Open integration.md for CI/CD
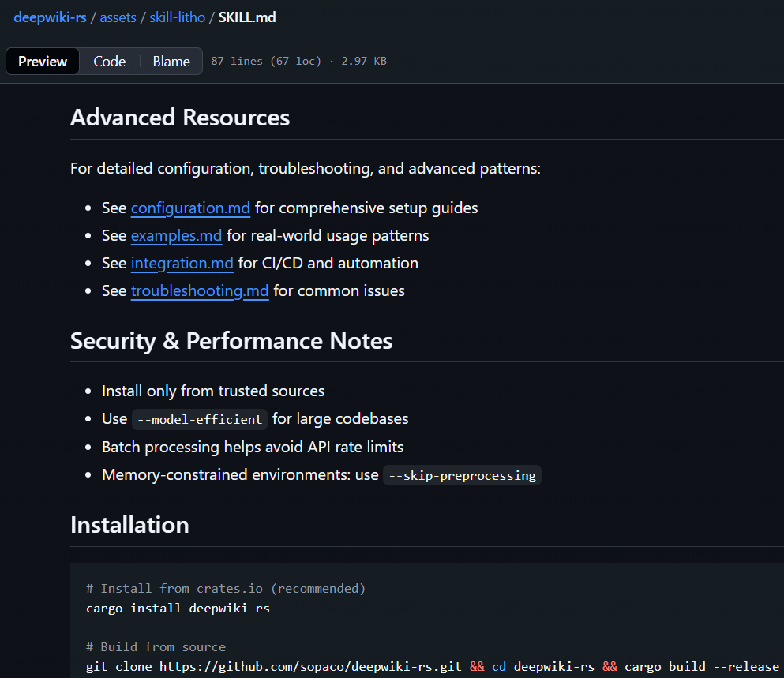Screen dimensions: 784x678 (x=182, y=264)
